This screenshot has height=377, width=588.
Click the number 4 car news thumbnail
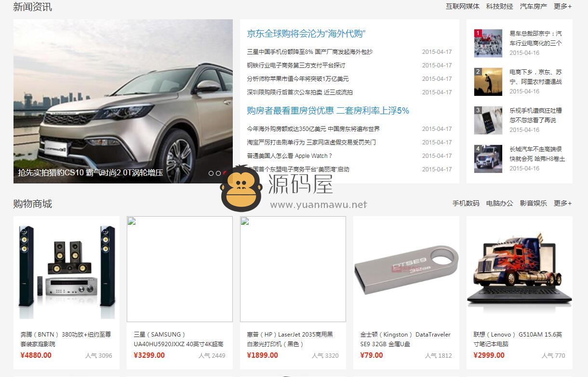tap(488, 159)
